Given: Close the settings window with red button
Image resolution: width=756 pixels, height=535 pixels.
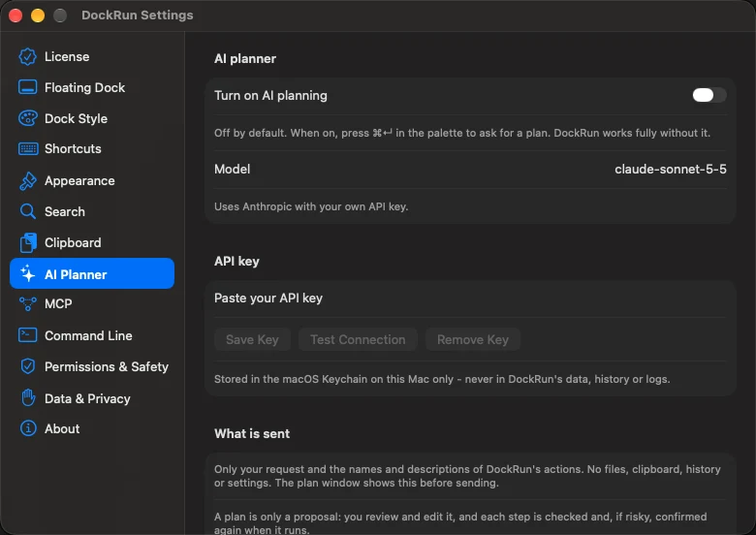Looking at the screenshot, I should click(x=16, y=16).
